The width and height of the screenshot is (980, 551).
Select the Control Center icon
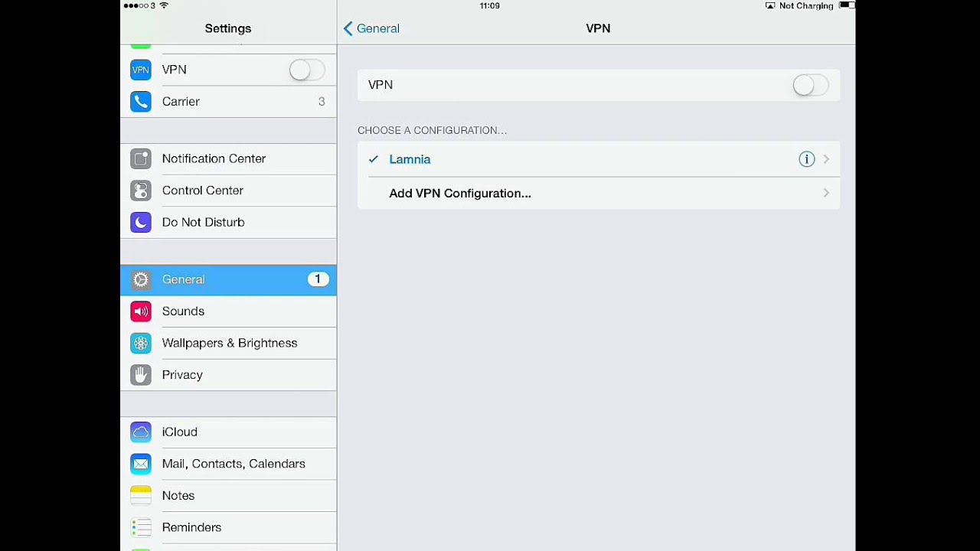(x=141, y=191)
